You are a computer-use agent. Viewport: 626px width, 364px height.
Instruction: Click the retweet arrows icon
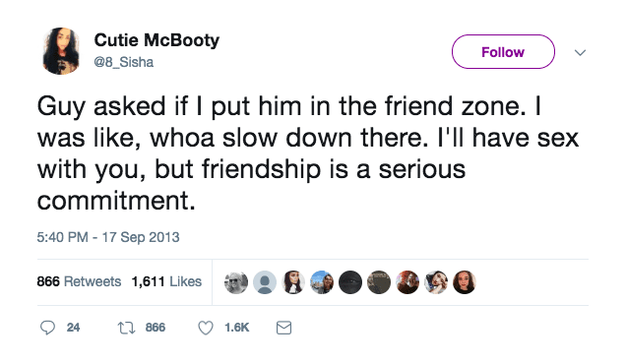(127, 328)
